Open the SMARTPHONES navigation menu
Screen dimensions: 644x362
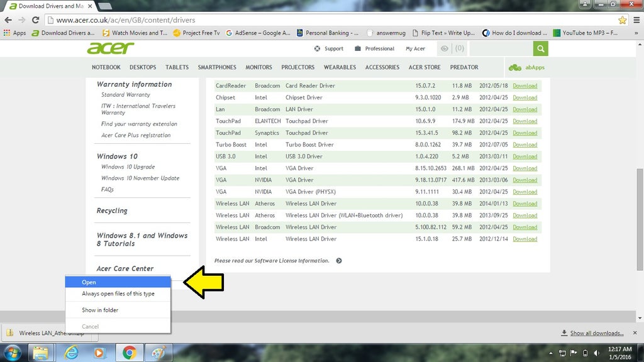(217, 67)
